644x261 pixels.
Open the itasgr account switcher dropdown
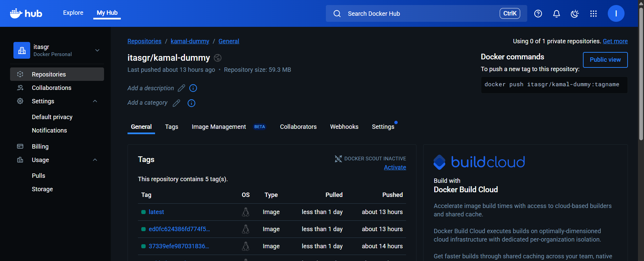[97, 50]
